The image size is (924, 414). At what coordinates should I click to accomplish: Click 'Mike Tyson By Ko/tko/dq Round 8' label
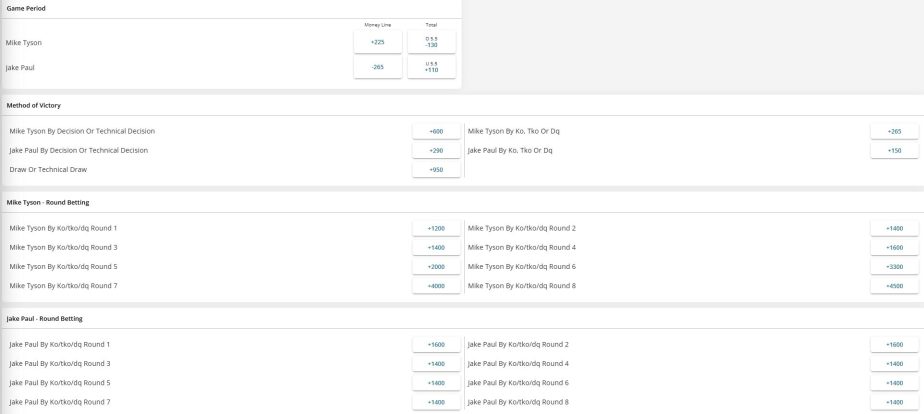522,286
